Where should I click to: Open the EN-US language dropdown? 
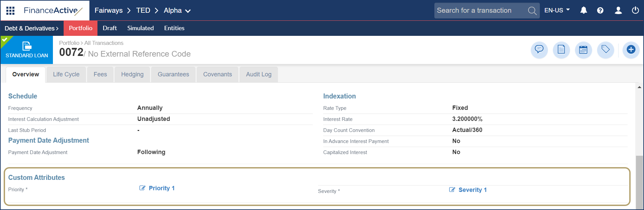557,10
